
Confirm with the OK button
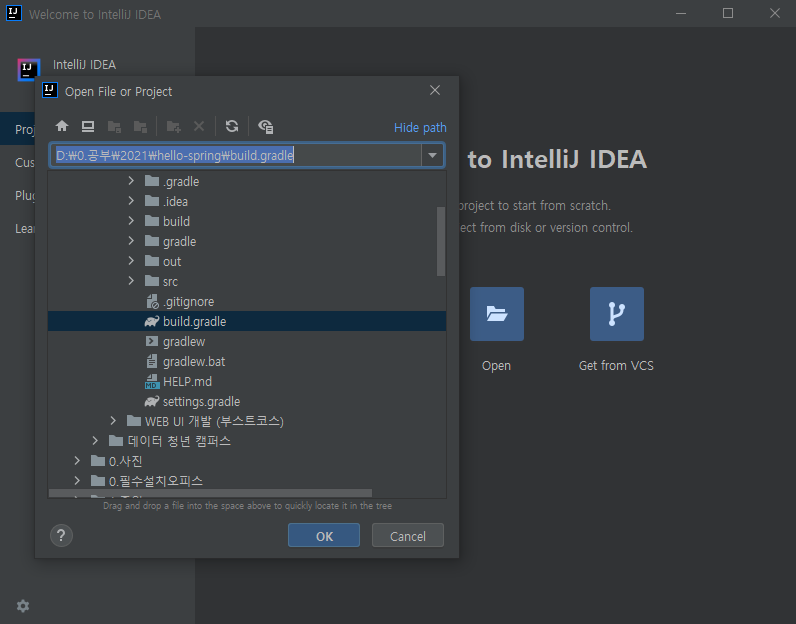tap(324, 535)
